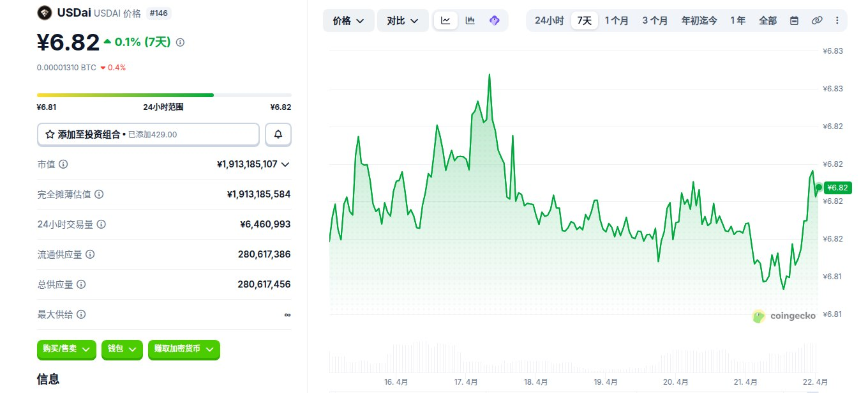
Task: Open the purple TradingView chart icon
Action: point(493,20)
